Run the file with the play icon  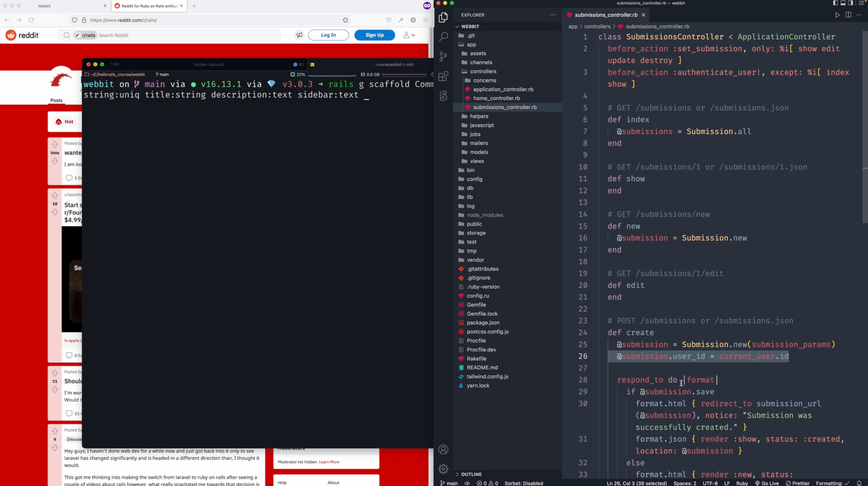point(837,15)
